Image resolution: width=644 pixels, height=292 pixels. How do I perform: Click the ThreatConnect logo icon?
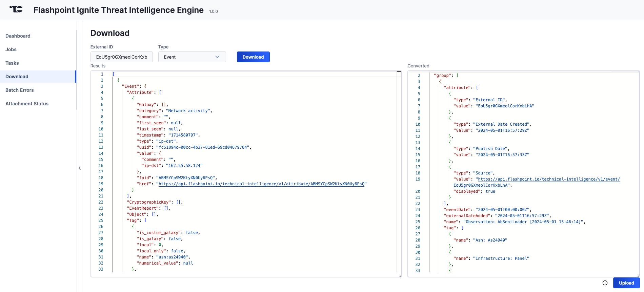point(16,9)
